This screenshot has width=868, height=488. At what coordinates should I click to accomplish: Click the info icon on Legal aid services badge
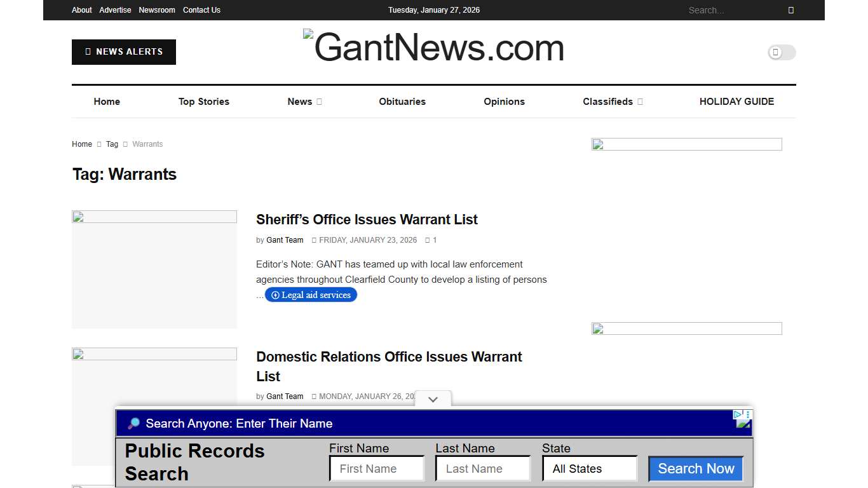pos(275,295)
